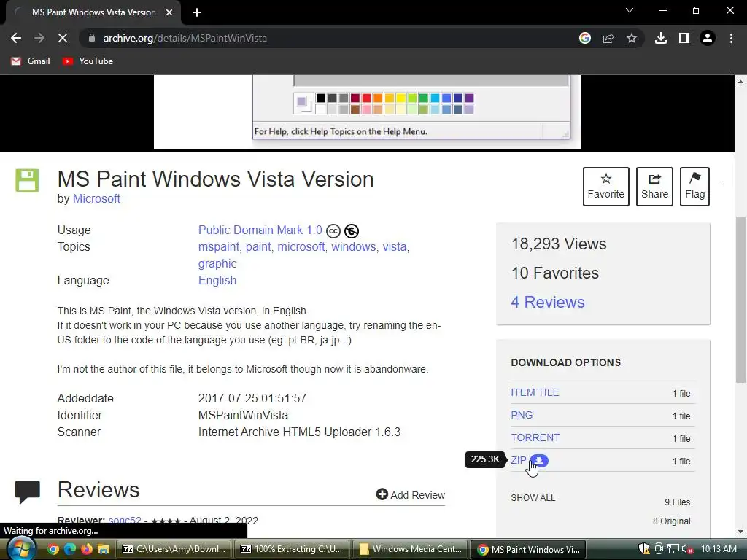Viewport: 747px width, 560px height.
Task: Open the Microsoft author link
Action: click(x=96, y=198)
